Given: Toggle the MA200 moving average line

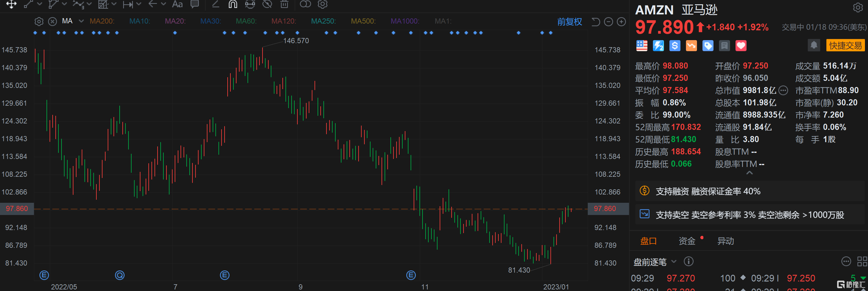Looking at the screenshot, I should (x=102, y=21).
